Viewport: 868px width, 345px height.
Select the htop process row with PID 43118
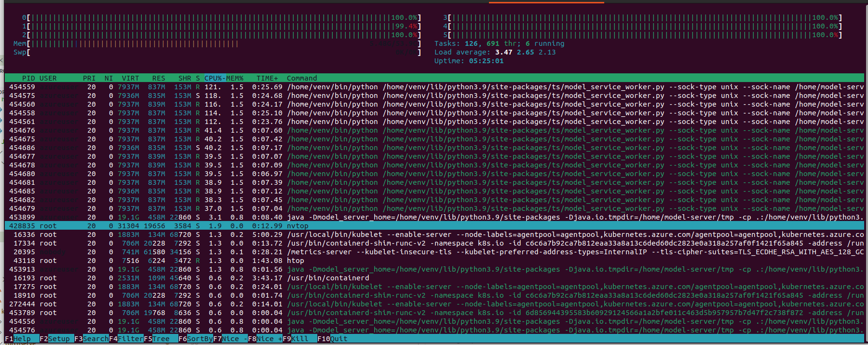click(295, 261)
